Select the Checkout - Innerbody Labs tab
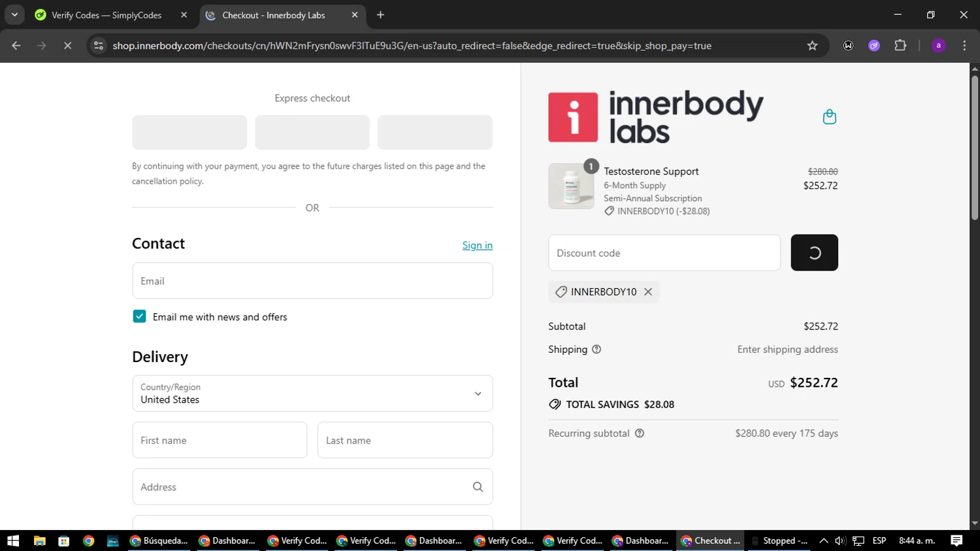The image size is (980, 551). click(274, 15)
